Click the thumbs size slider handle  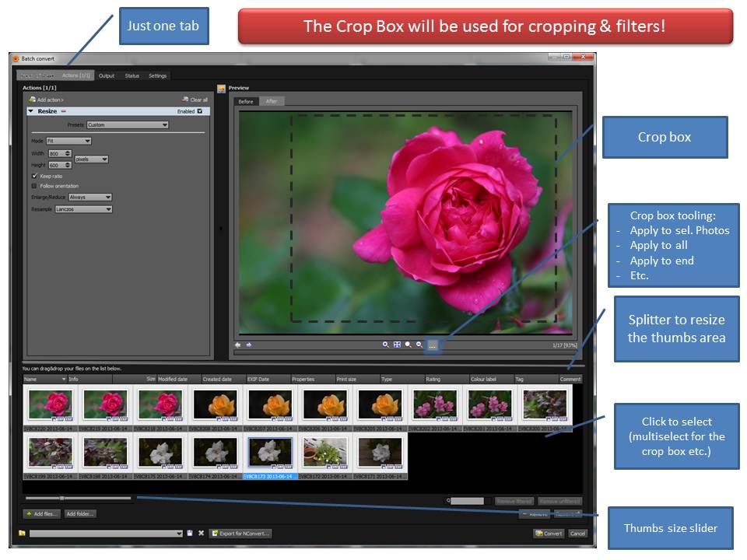coord(62,498)
